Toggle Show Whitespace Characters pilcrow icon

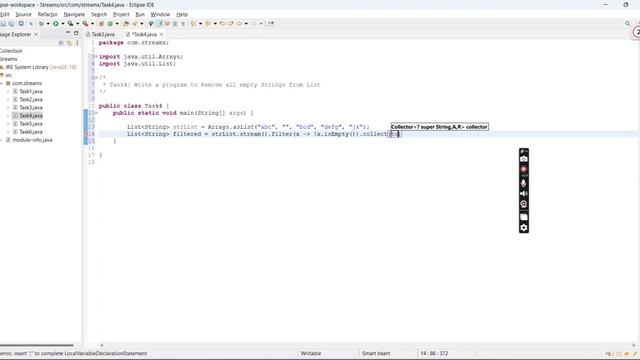click(x=183, y=24)
